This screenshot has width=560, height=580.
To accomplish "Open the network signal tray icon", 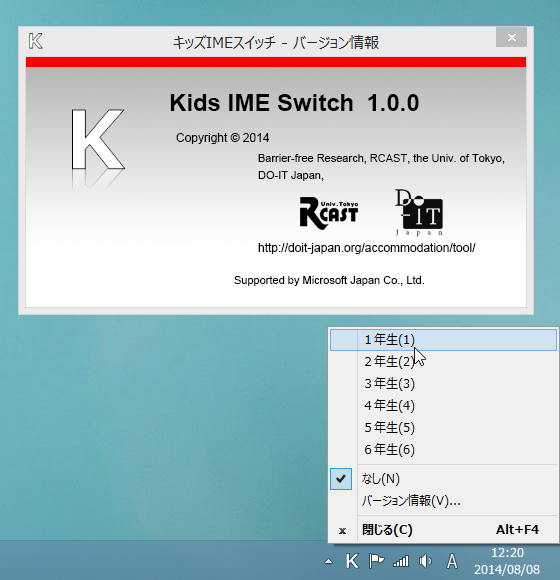I will (401, 561).
